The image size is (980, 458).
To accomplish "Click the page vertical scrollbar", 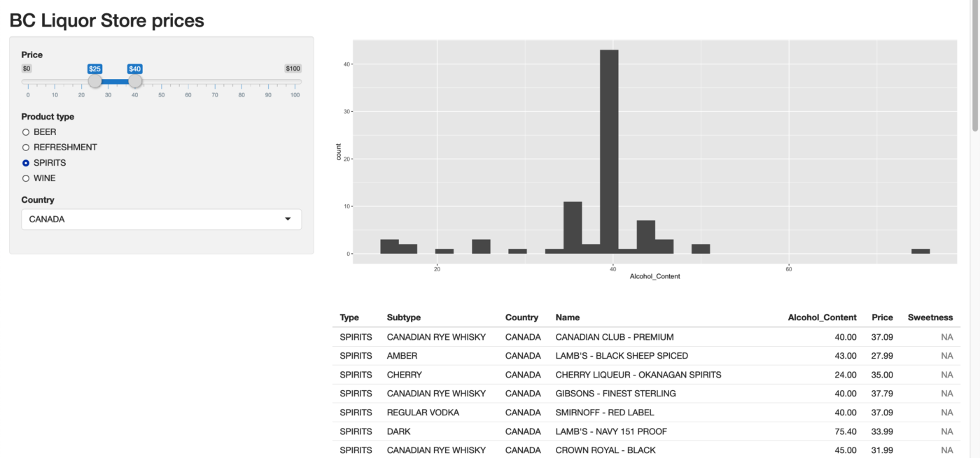I will (x=975, y=70).
